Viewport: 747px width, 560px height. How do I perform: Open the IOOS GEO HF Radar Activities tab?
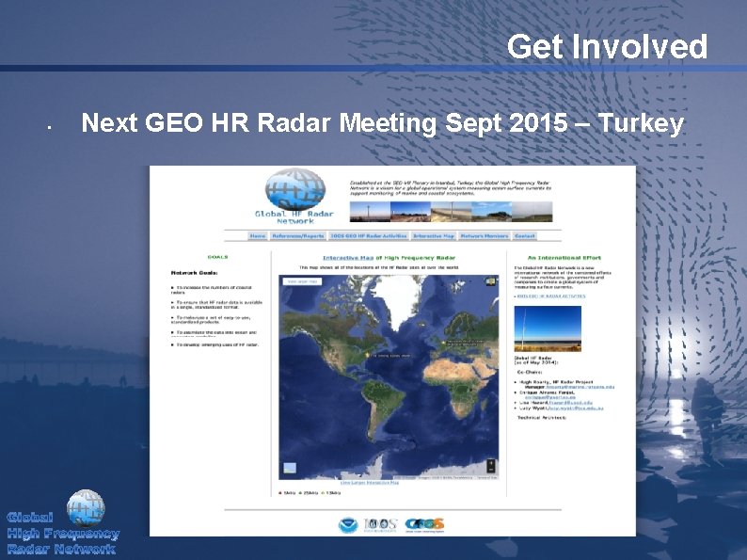click(x=369, y=236)
